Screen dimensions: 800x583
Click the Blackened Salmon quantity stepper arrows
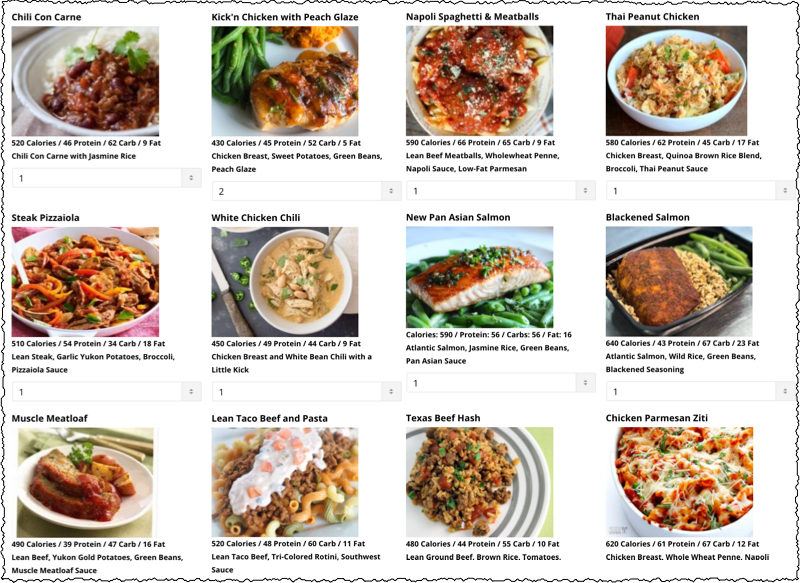click(x=785, y=391)
